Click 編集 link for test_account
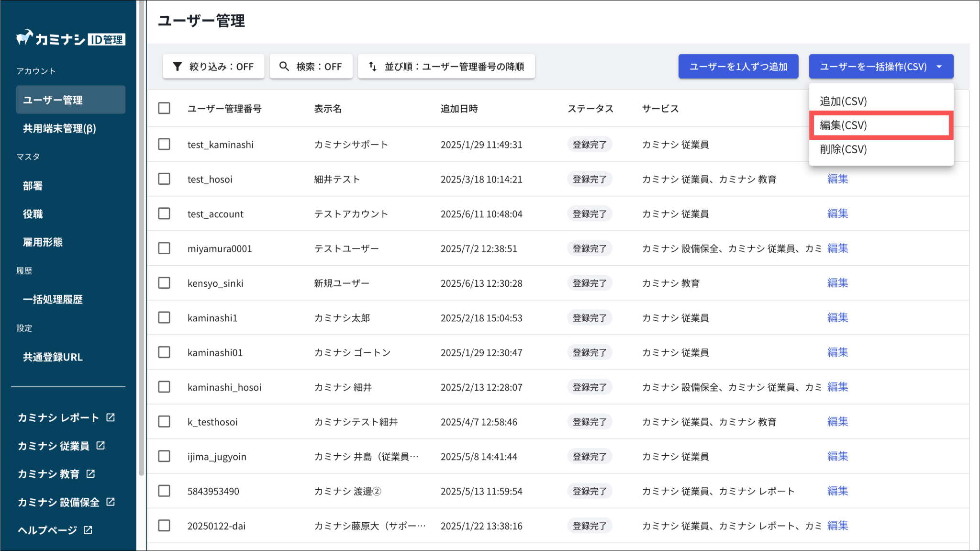 tap(837, 214)
